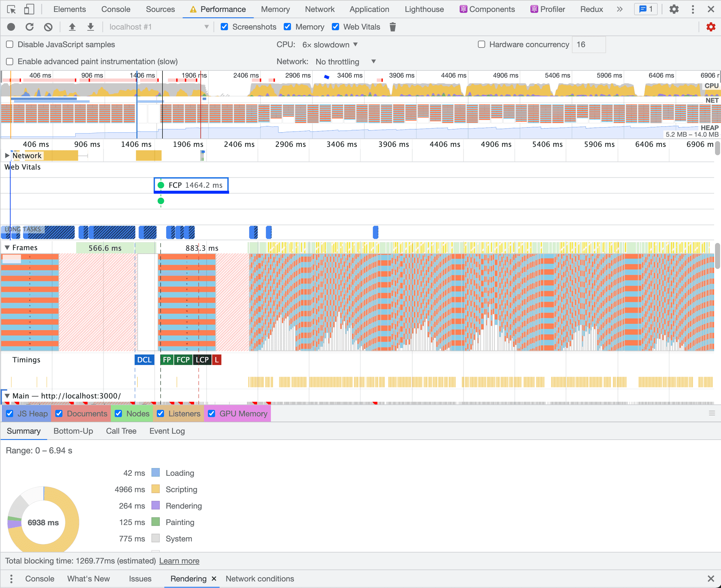Open capture settings red gear icon
This screenshot has height=588, width=721.
click(711, 27)
